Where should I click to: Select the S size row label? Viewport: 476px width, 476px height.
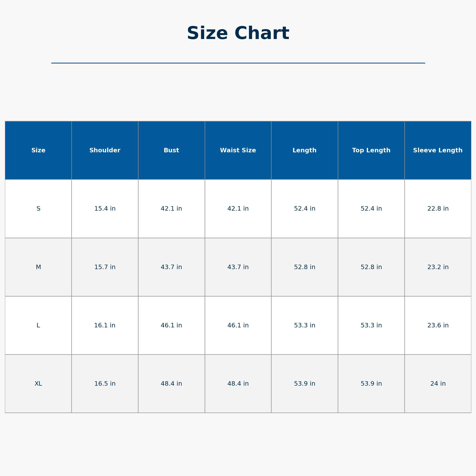[x=38, y=209]
